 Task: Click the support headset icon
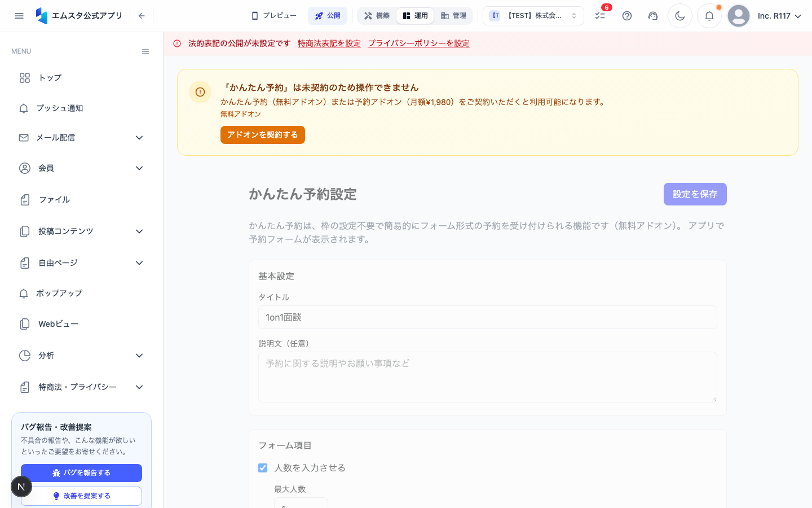[x=653, y=16]
